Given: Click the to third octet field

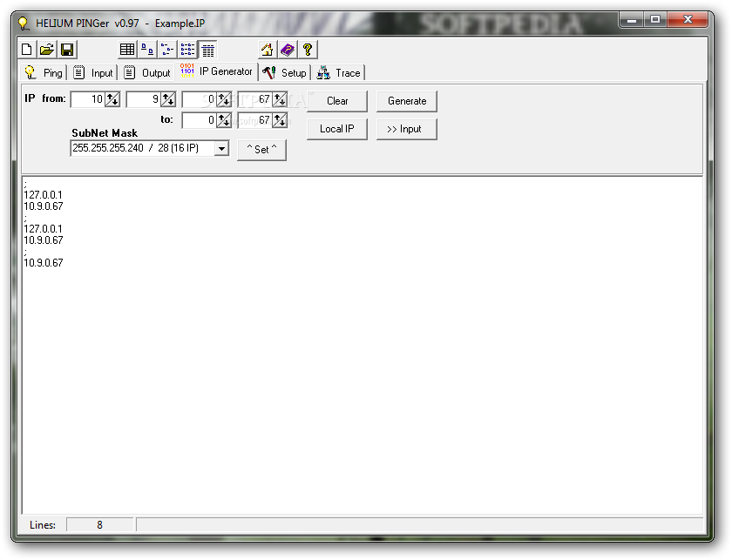Looking at the screenshot, I should pos(199,120).
